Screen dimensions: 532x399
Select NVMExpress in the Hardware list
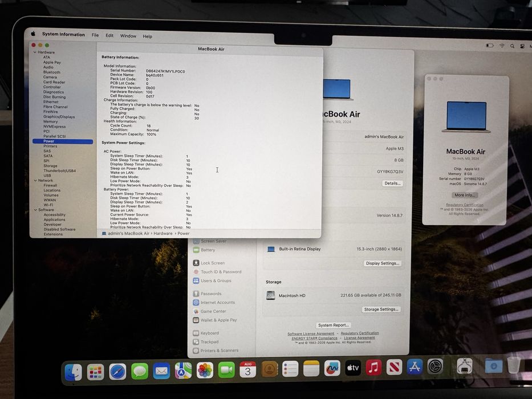54,127
